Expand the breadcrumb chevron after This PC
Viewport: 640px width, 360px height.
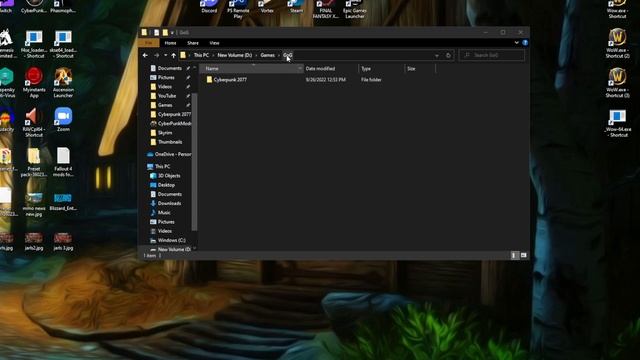click(213, 55)
